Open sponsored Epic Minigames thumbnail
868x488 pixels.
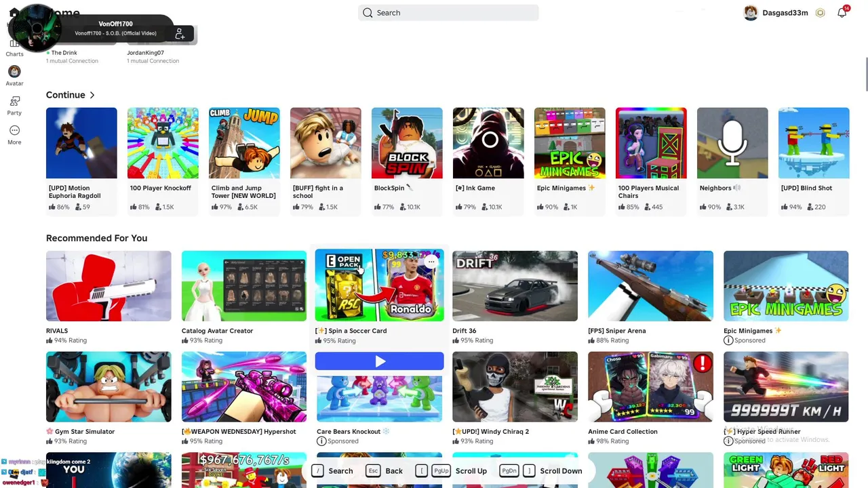786,286
